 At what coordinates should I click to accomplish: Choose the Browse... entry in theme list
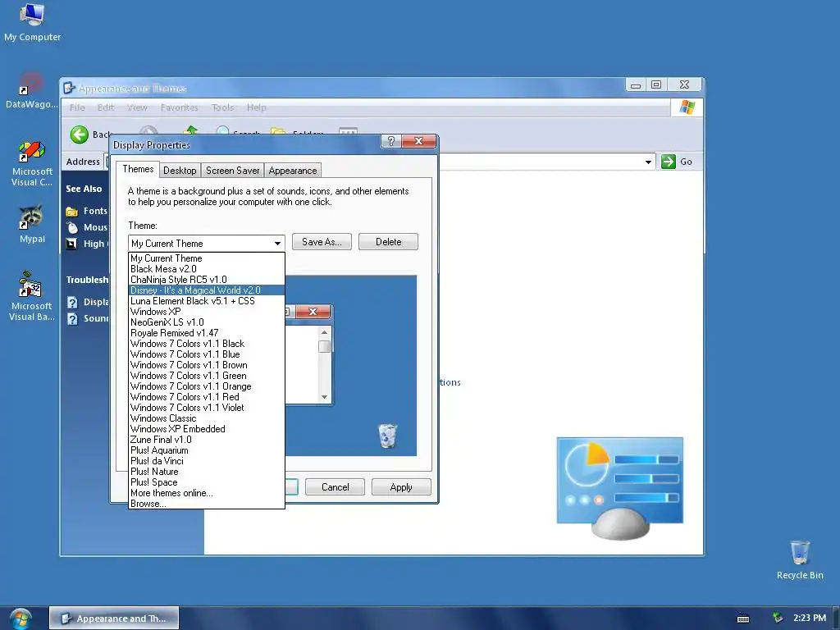[x=206, y=504]
